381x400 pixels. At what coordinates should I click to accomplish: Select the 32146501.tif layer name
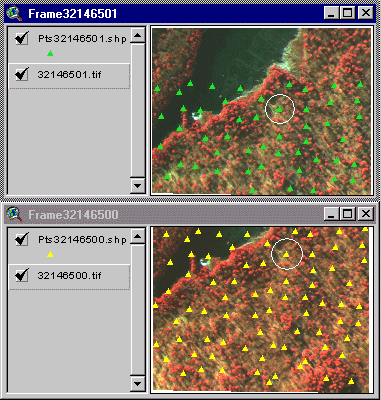[x=69, y=74]
